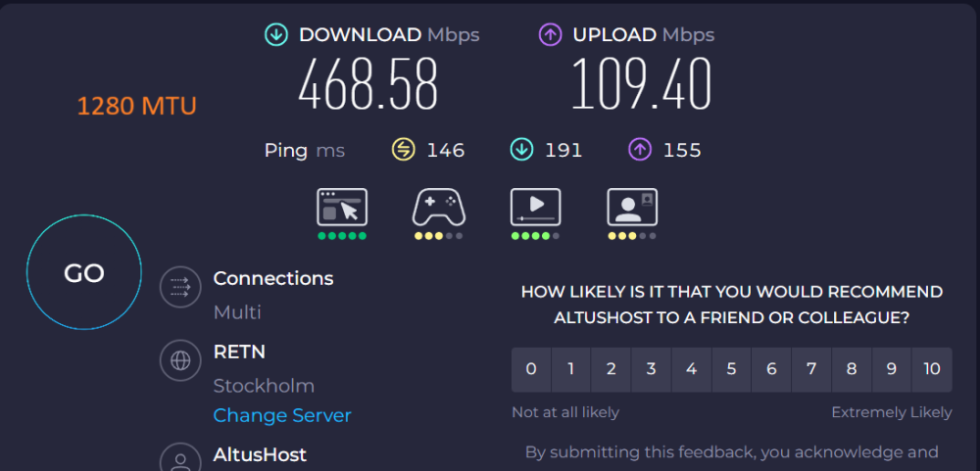Click the upload latency icon next to 155
This screenshot has height=471, width=980.
640,150
